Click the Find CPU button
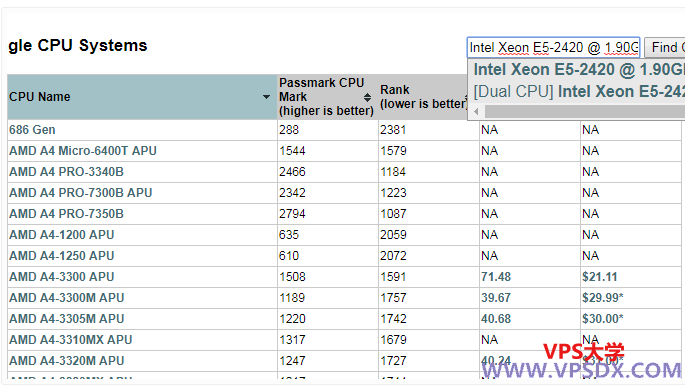This screenshot has width=685, height=387. point(665,47)
